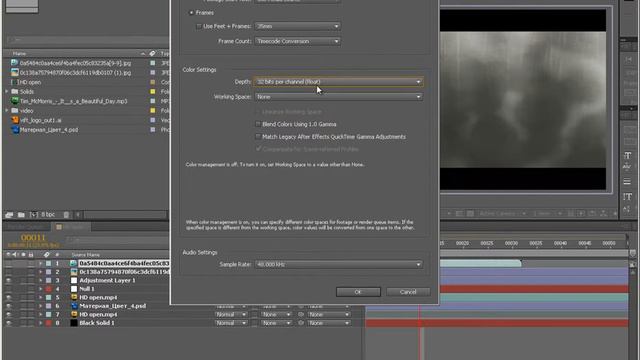Screen dimensions: 640x360
Task: Click red label swatch of Black Solid 1 layer
Action: tap(48, 323)
